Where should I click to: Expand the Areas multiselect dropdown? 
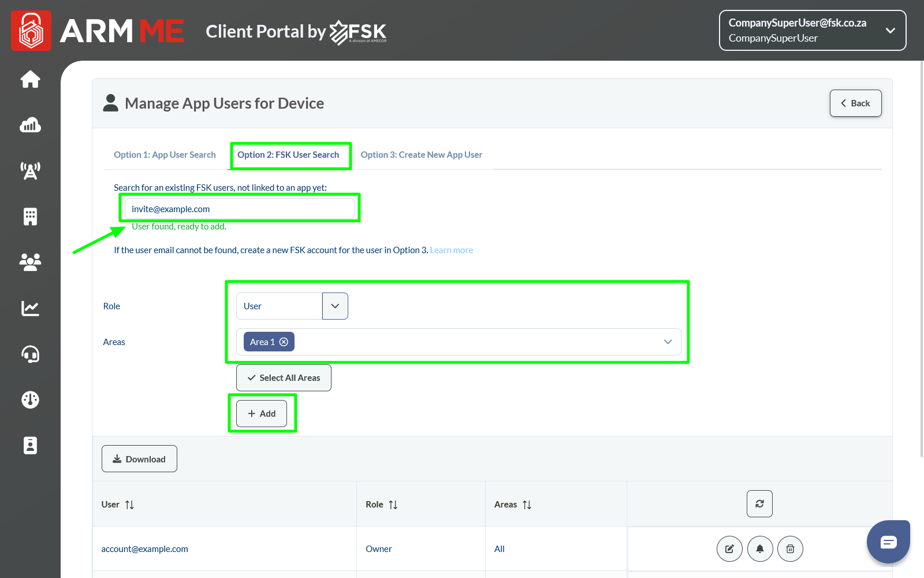point(668,342)
